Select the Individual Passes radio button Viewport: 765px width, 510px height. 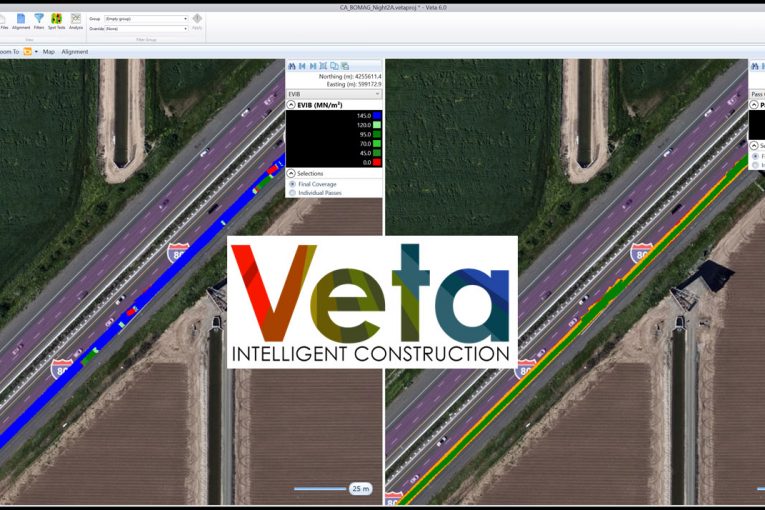pyautogui.click(x=292, y=192)
